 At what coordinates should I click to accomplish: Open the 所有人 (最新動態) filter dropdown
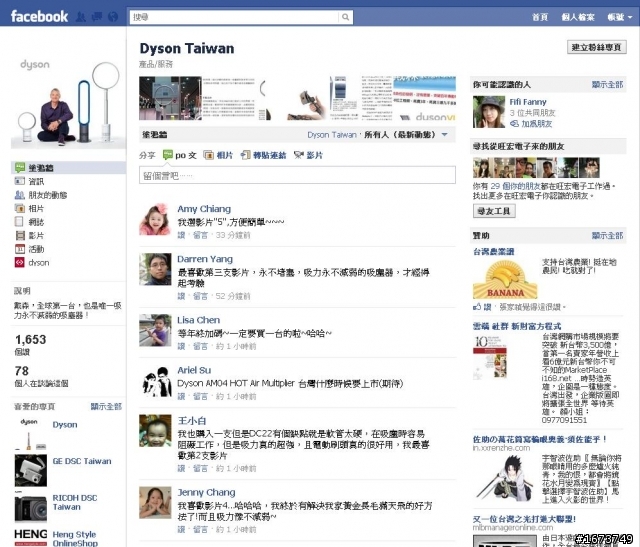click(x=406, y=135)
